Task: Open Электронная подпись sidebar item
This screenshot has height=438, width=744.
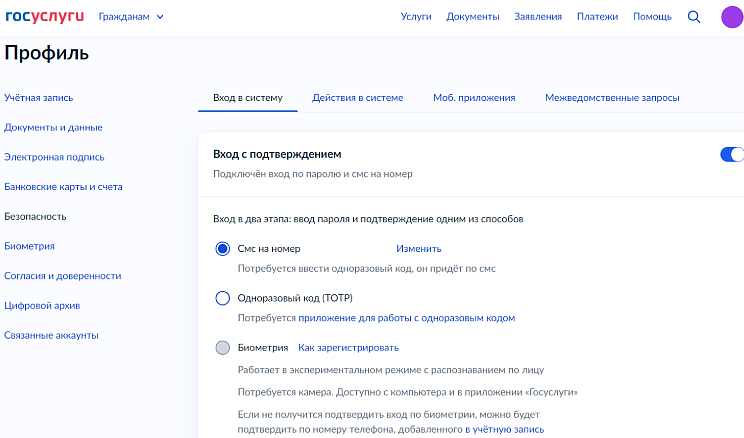Action: 54,157
